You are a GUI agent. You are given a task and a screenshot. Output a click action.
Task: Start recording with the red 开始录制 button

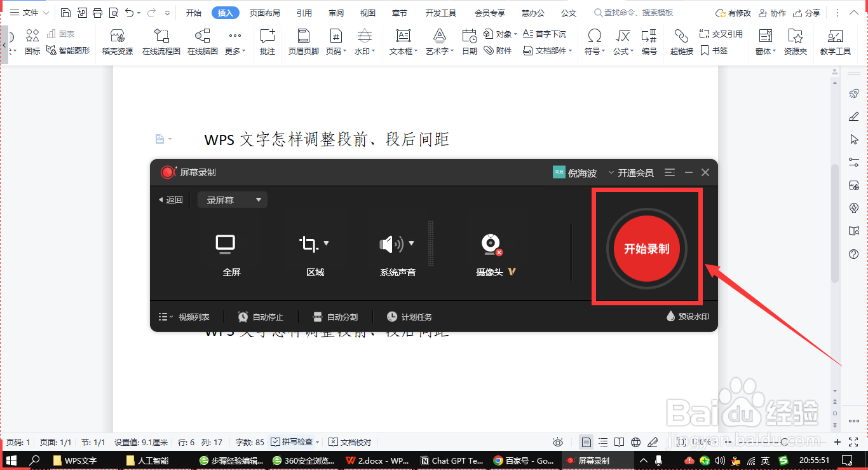pos(646,249)
